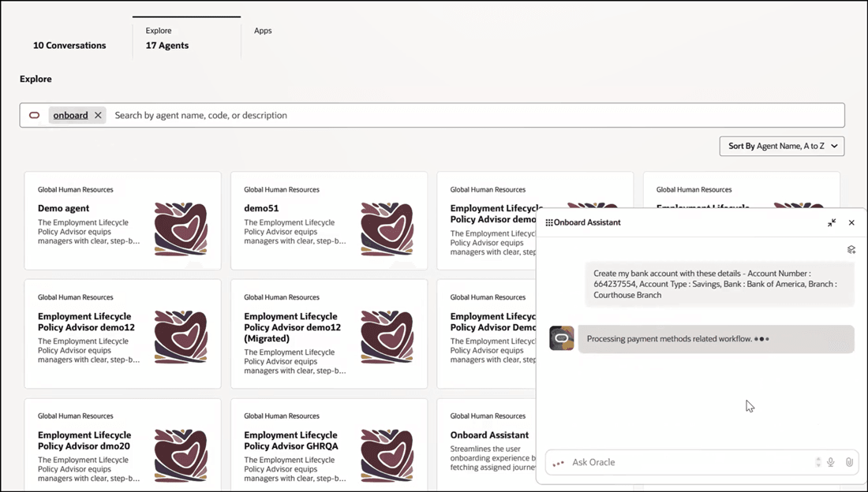
Task: Open Policy Advisor demo12 (Migrated) title
Action: [x=292, y=327]
